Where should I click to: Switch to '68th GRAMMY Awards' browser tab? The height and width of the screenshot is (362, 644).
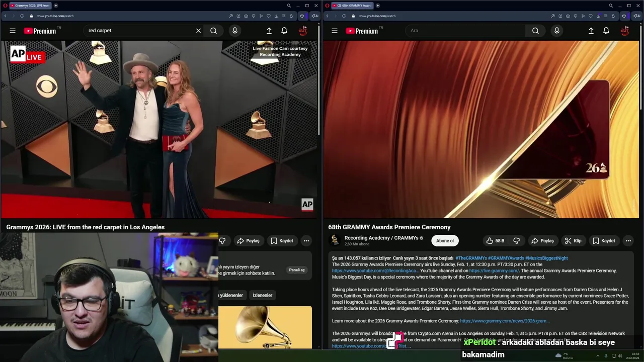352,6
